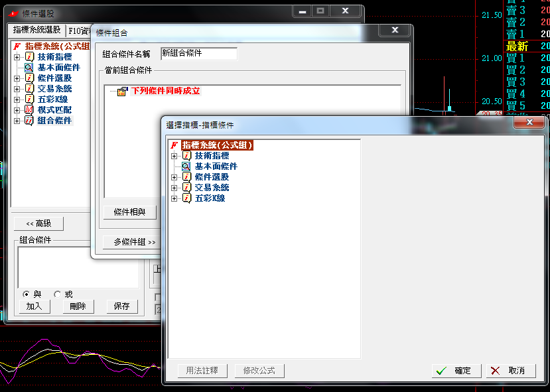Image resolution: width=550 pixels, height=392 pixels.
Task: Expand 技術指標 node in 選擇指標 dialog
Action: (x=174, y=156)
